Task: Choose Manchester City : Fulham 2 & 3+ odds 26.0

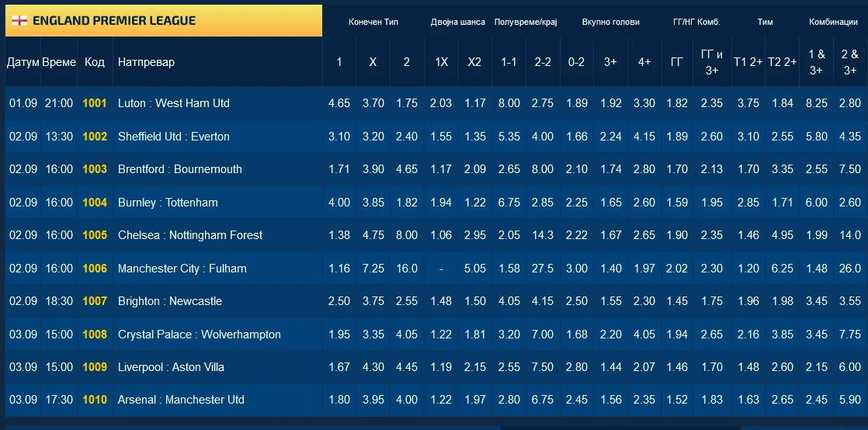Action: 849,269
